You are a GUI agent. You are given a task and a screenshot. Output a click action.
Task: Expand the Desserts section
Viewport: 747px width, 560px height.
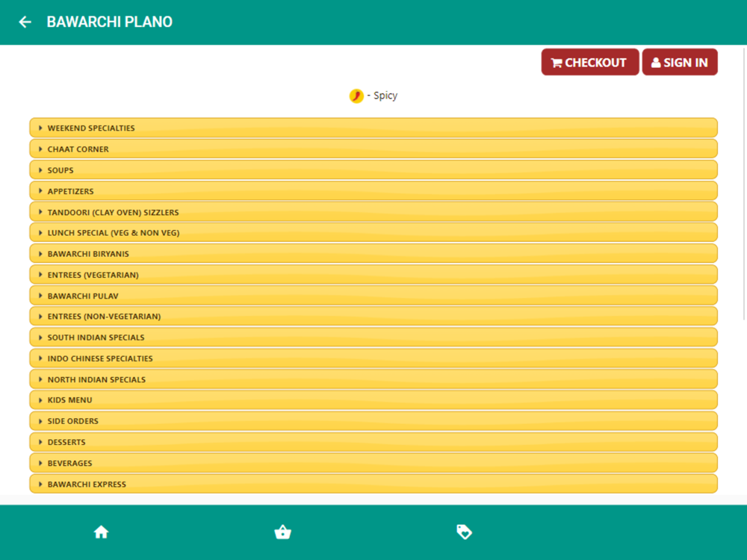point(373,442)
